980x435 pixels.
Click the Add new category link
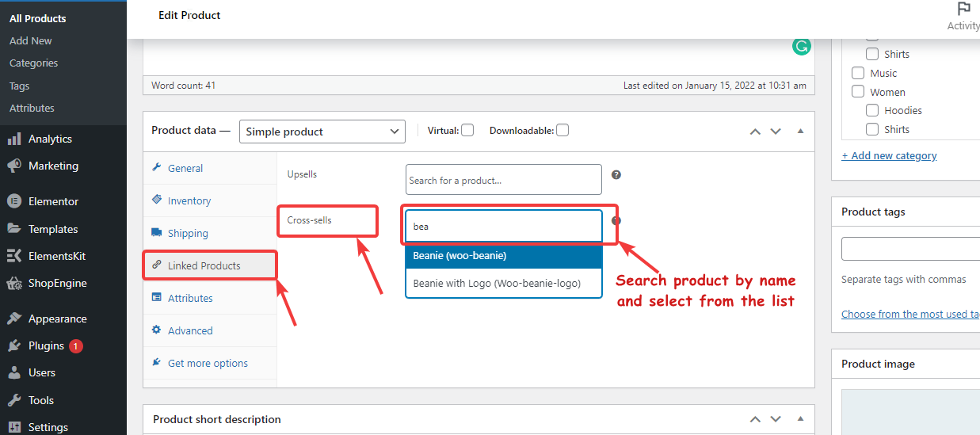(x=889, y=155)
